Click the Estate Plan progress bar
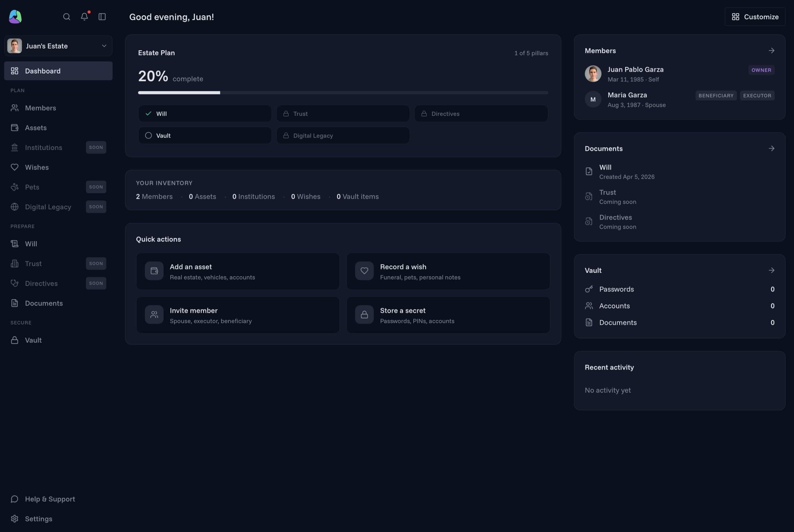Viewport: 794px width, 532px height. (343, 93)
